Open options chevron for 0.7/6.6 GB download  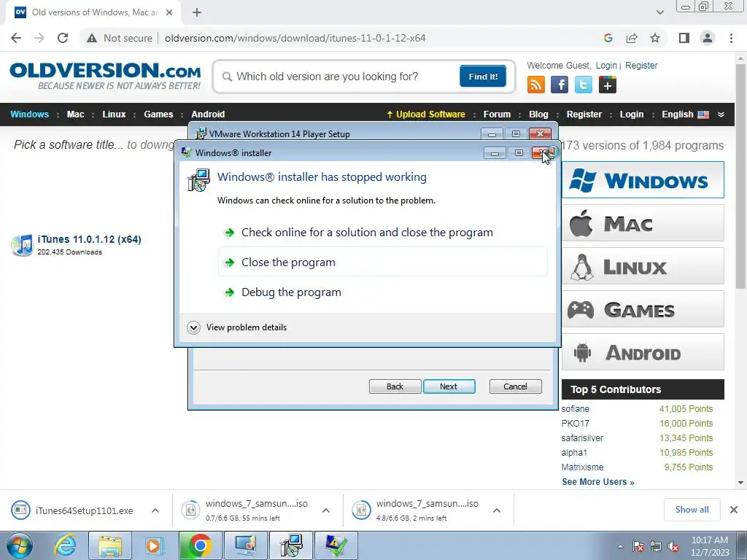[326, 510]
